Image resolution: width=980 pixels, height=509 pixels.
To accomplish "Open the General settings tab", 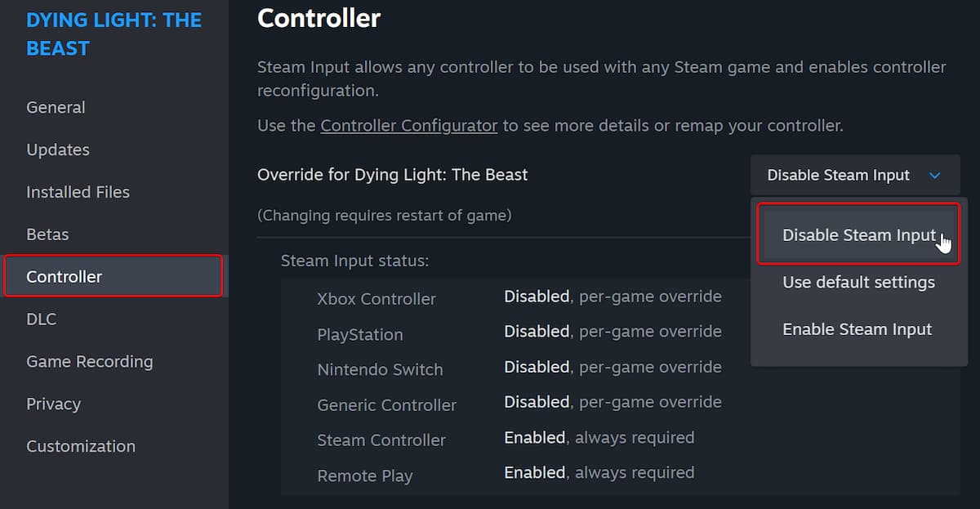I will (x=56, y=107).
